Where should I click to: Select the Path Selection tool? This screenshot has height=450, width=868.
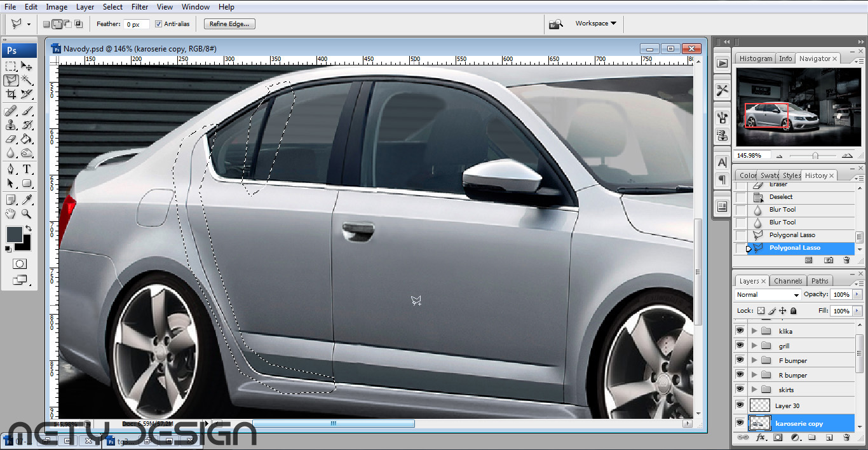coord(11,184)
